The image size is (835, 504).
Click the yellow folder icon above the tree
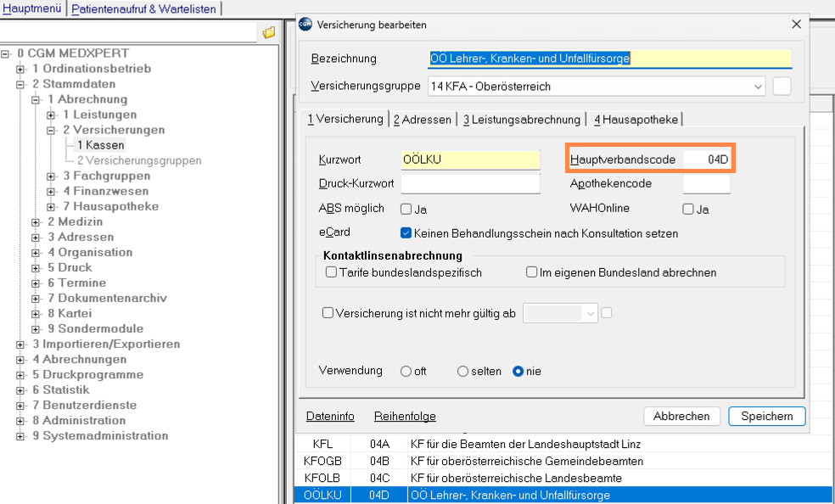click(x=269, y=32)
